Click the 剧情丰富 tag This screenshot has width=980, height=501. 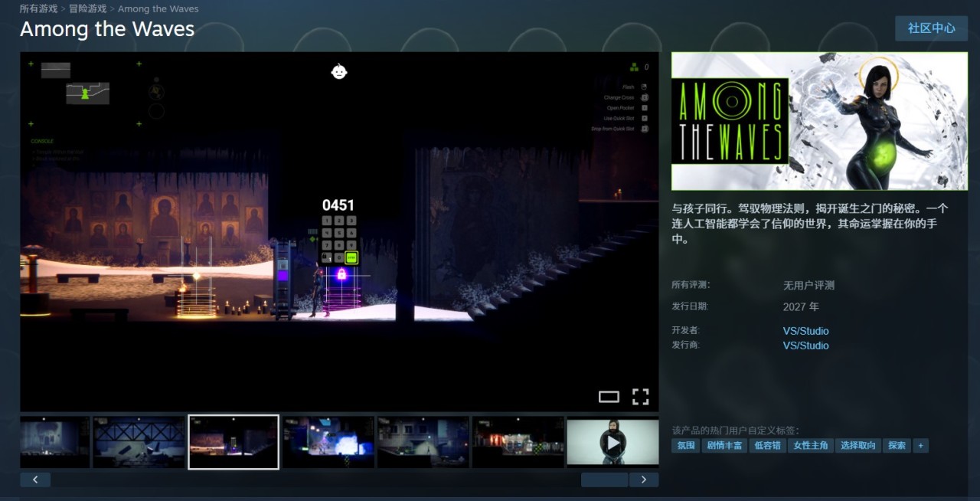pyautogui.click(x=724, y=445)
